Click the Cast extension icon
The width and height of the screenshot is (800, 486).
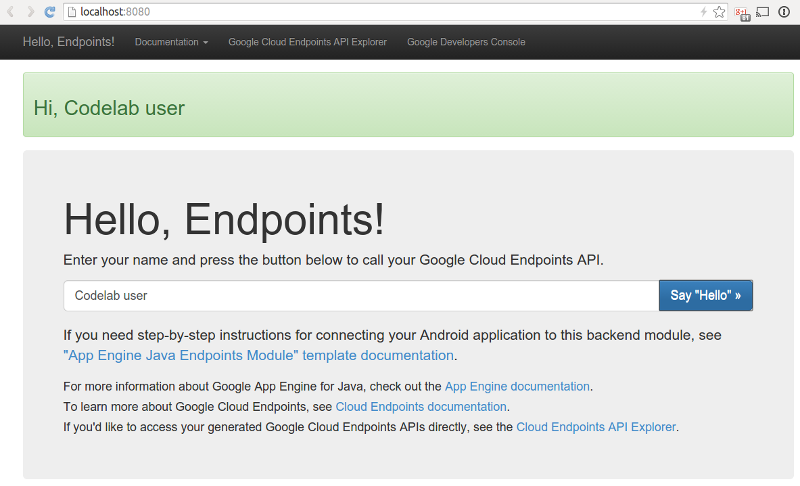[x=762, y=12]
